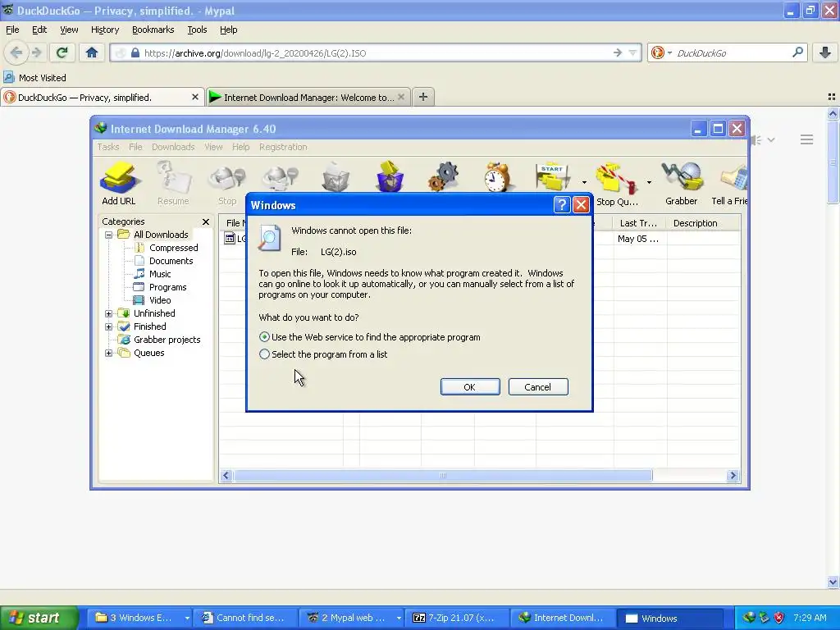The image size is (840, 630).
Task: Open the browser Bookmarks menu
Action: [x=153, y=30]
